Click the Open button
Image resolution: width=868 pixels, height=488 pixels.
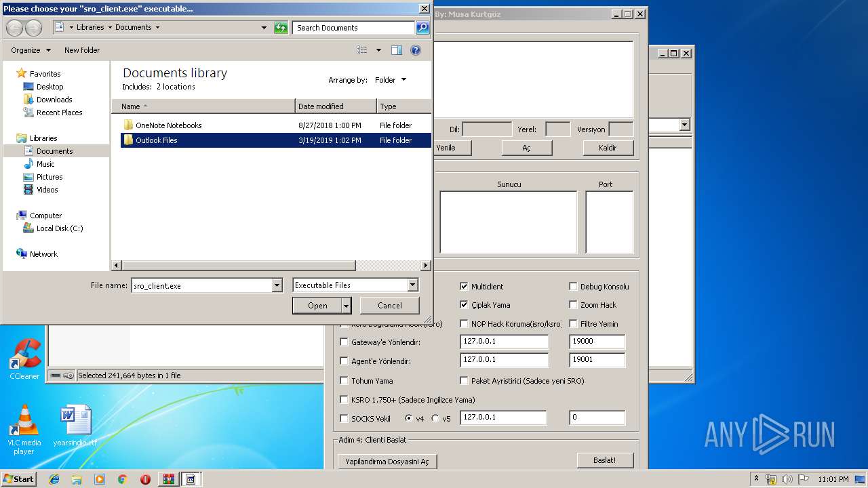tap(317, 306)
